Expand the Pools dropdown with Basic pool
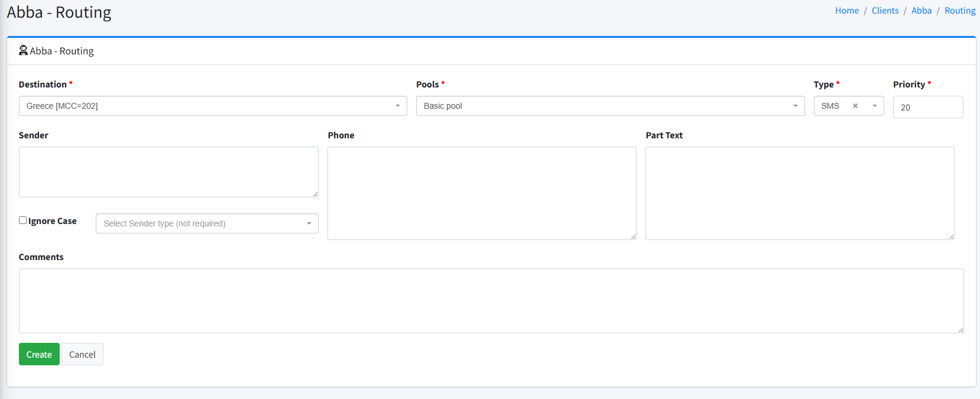 (x=610, y=106)
